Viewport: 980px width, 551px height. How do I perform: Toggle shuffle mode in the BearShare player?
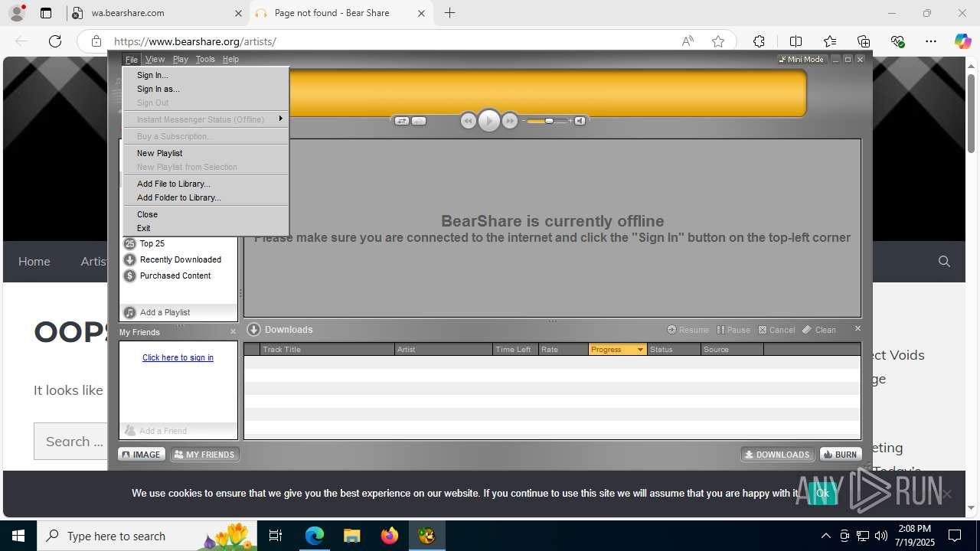[x=402, y=121]
